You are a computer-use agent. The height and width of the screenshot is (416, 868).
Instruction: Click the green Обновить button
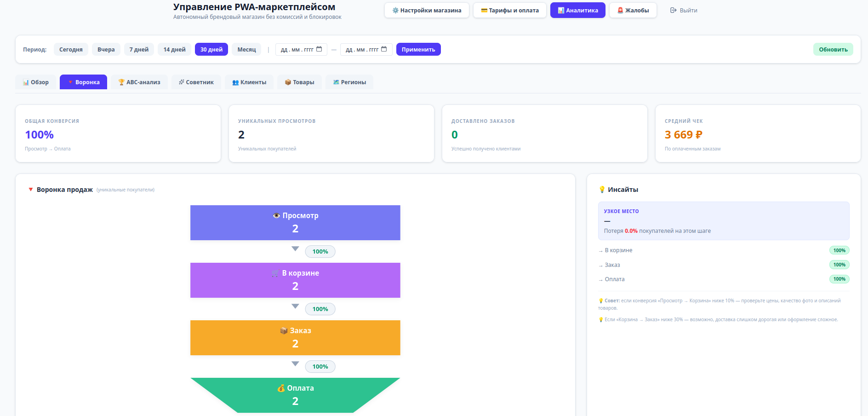coord(833,49)
